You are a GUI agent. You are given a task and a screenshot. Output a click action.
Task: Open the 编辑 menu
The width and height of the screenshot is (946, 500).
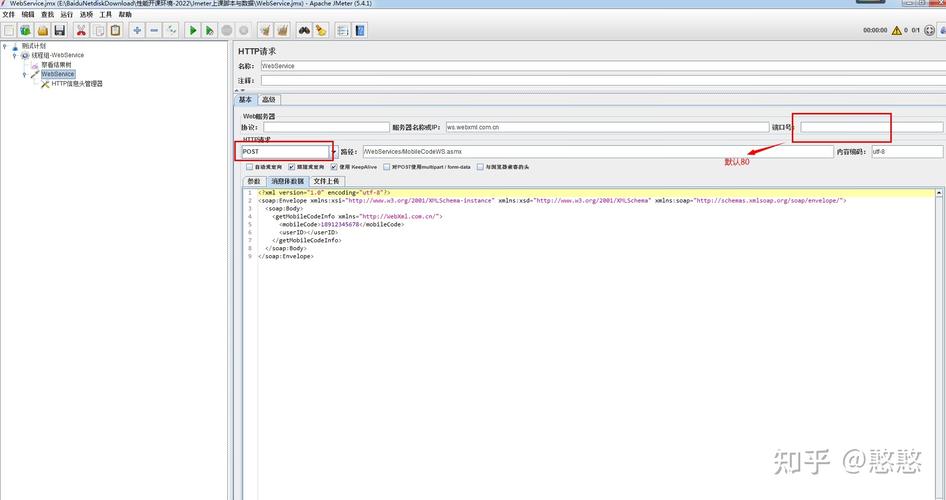(28, 14)
